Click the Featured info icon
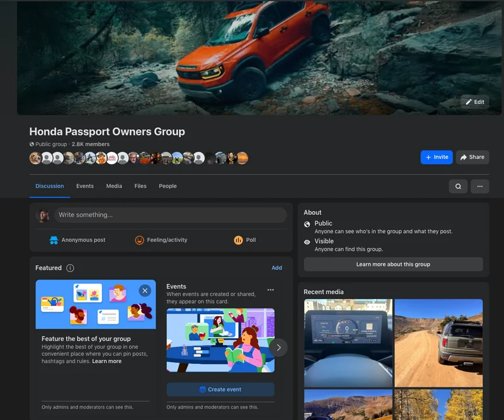The width and height of the screenshot is (504, 420). [70, 268]
